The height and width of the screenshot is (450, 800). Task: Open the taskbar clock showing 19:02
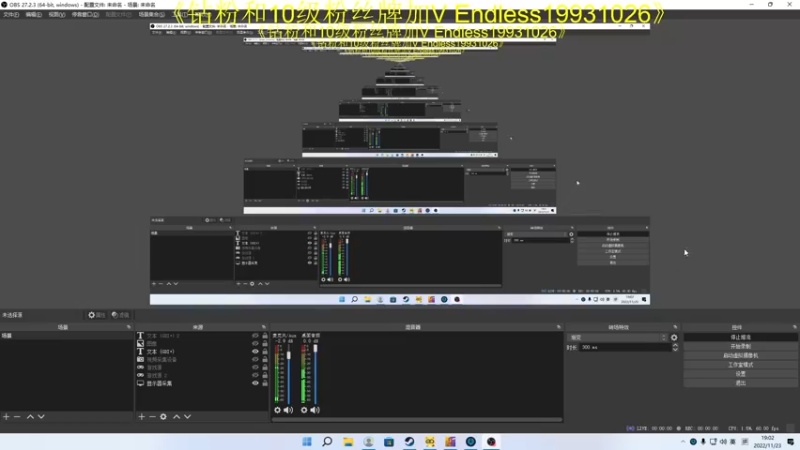point(767,442)
